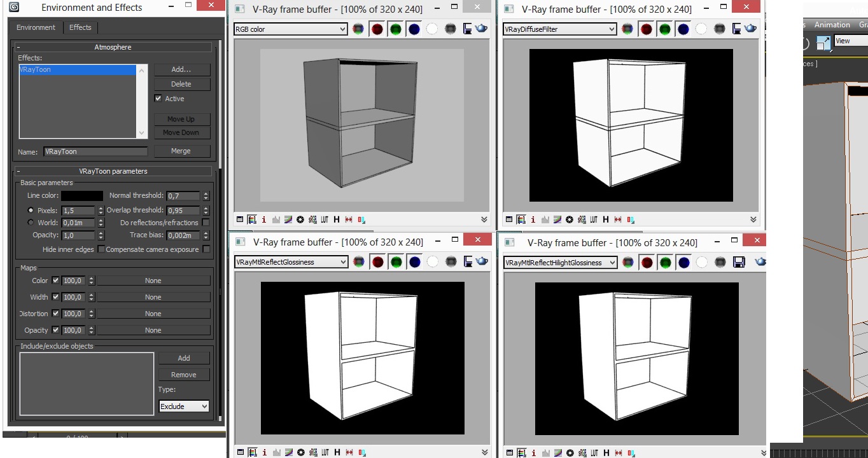868x458 pixels.
Task: Click None map button for Color
Action: [153, 281]
